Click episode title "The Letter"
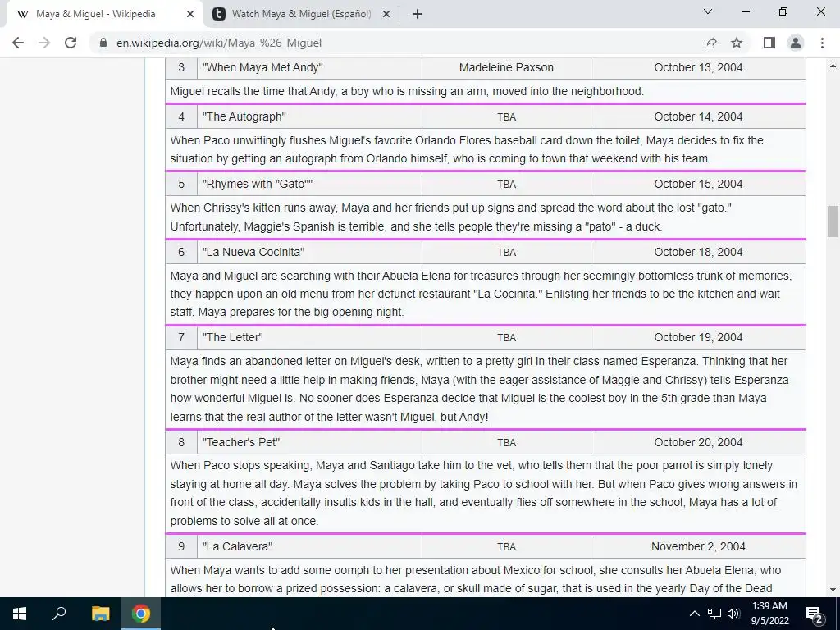The width and height of the screenshot is (840, 630). click(232, 337)
